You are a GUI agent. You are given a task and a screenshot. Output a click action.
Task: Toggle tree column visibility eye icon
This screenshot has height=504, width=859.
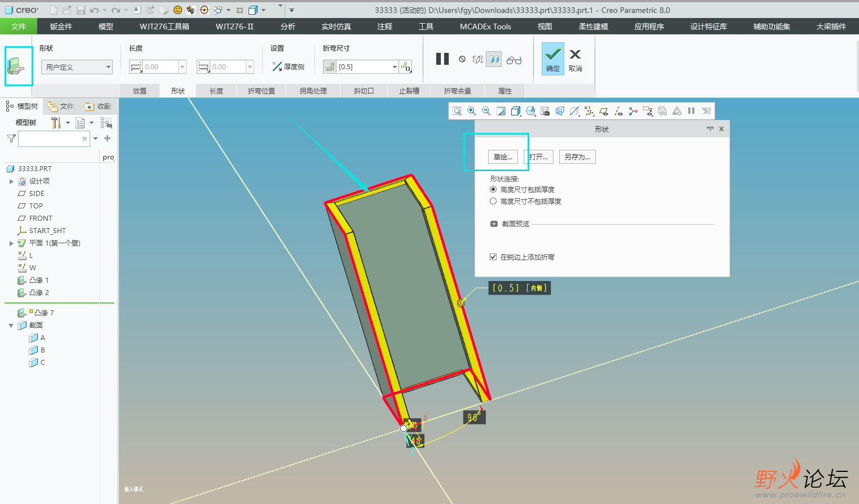(107, 123)
